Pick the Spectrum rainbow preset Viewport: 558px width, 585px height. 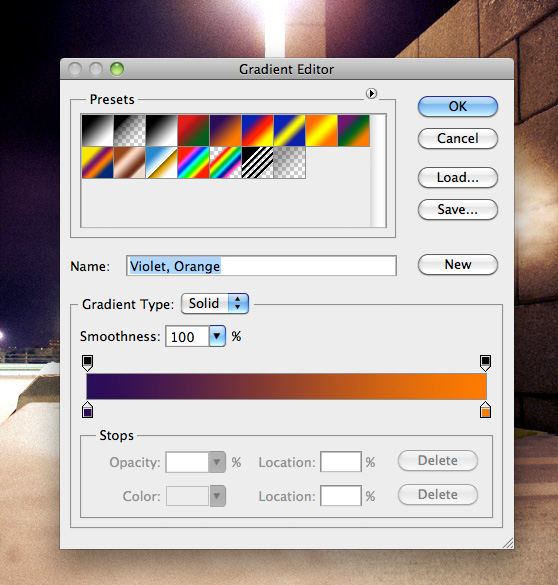click(x=193, y=162)
